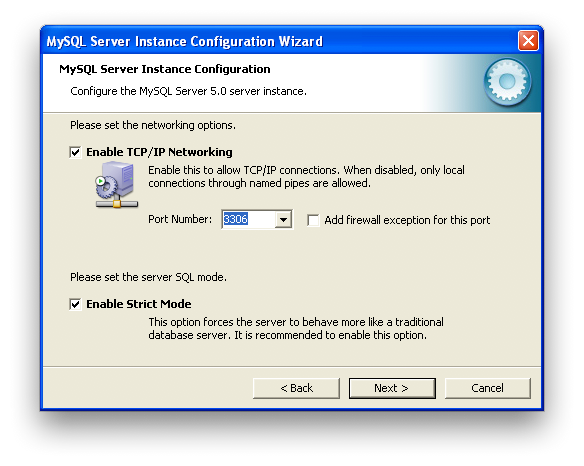Check Add firewall exception for this port
The width and height of the screenshot is (584, 466).
tap(313, 220)
